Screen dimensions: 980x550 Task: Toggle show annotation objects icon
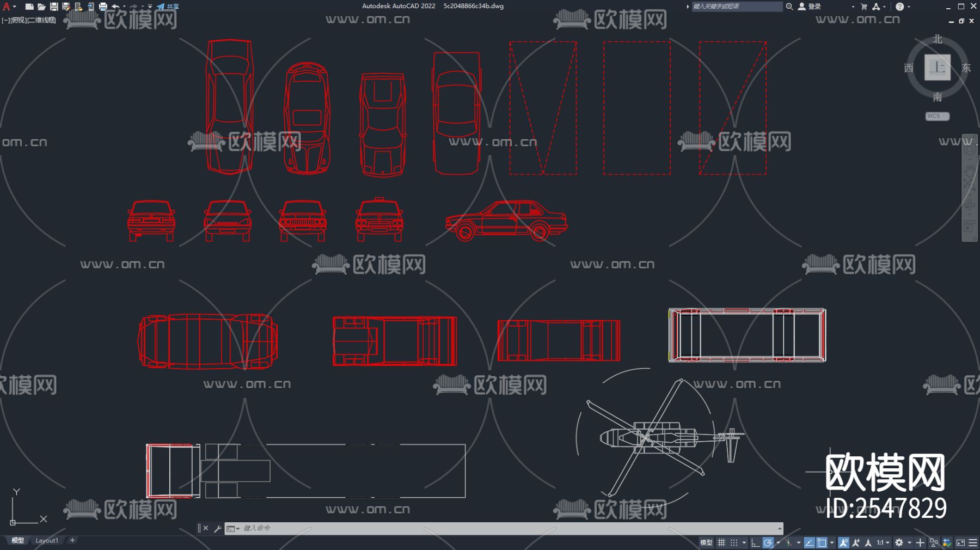point(843,542)
